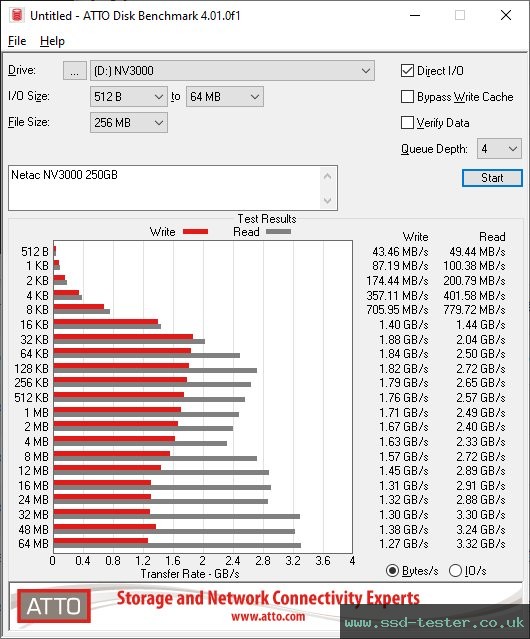
Task: Expand the Drive selection dropdown
Action: coord(232,71)
